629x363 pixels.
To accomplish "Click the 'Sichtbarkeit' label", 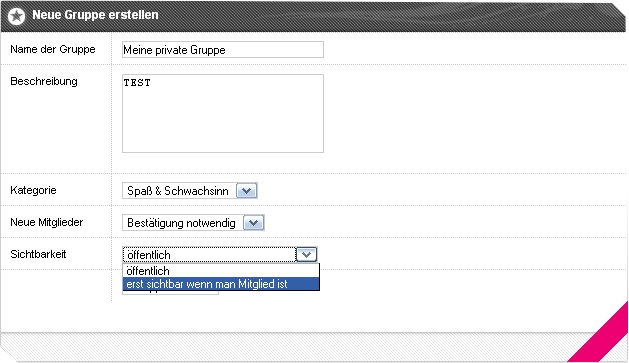I will [38, 254].
